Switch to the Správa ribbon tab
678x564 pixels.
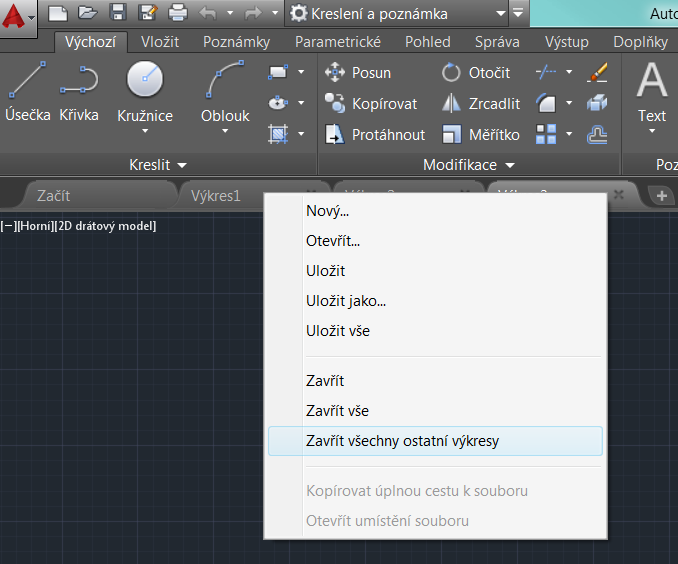[x=497, y=42]
